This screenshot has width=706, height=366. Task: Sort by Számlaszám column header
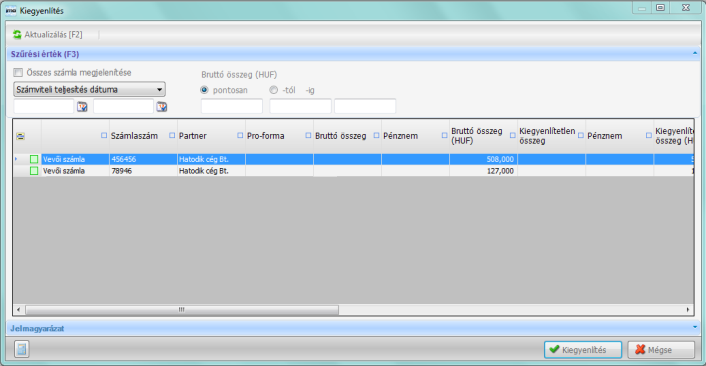coord(134,136)
